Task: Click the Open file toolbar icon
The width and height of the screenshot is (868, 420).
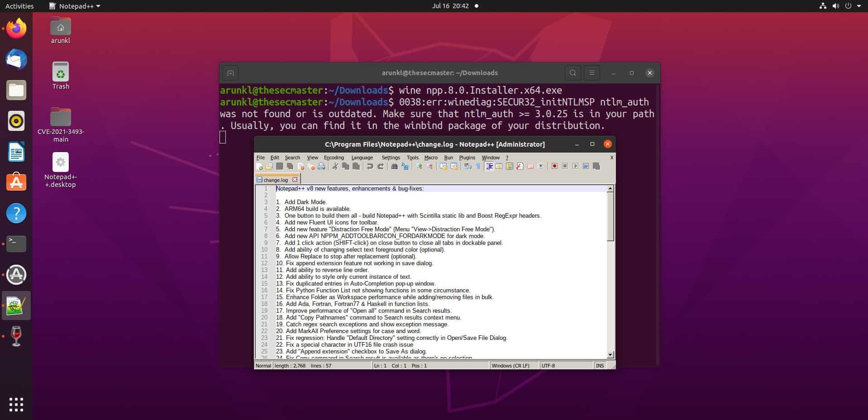Action: click(x=269, y=167)
